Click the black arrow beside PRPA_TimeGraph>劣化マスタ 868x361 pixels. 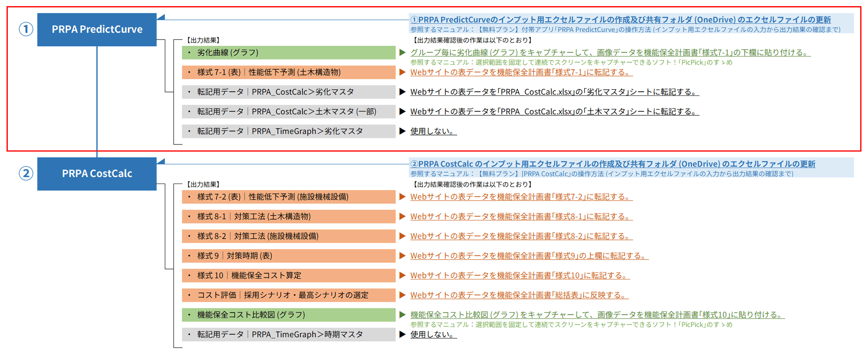click(402, 131)
